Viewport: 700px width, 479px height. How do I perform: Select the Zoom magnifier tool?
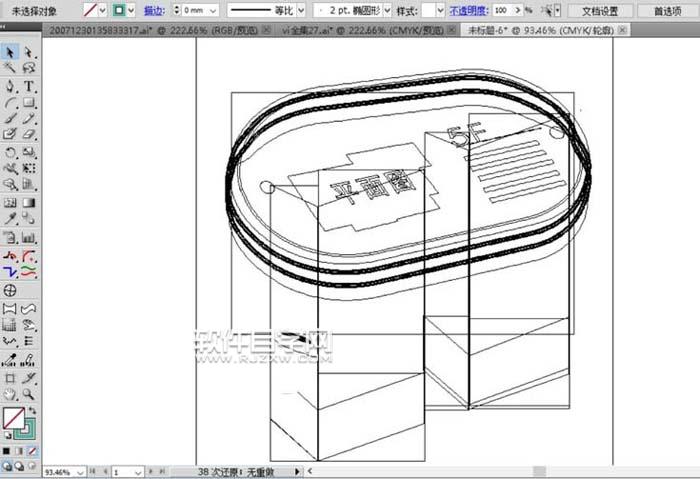point(29,394)
